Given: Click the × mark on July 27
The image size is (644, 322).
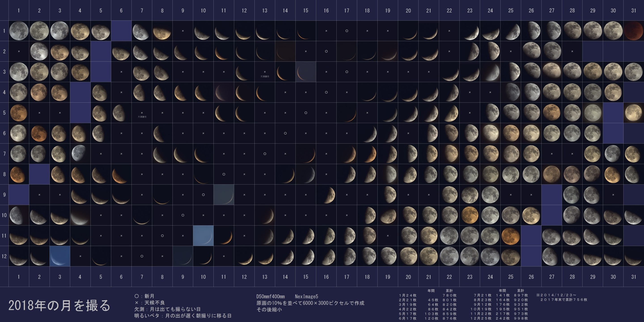Looking at the screenshot, I should click(x=552, y=154).
